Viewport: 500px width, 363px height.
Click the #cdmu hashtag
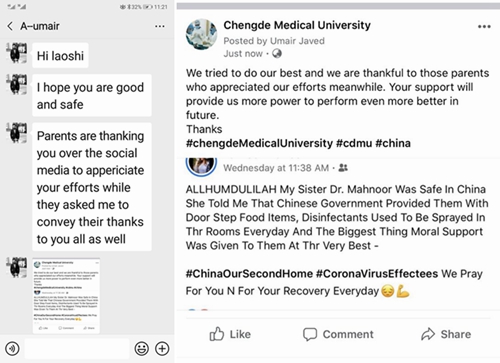point(354,143)
